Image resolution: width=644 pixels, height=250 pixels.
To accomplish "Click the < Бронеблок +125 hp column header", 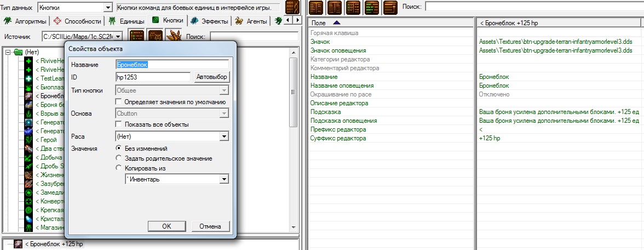I will point(560,23).
